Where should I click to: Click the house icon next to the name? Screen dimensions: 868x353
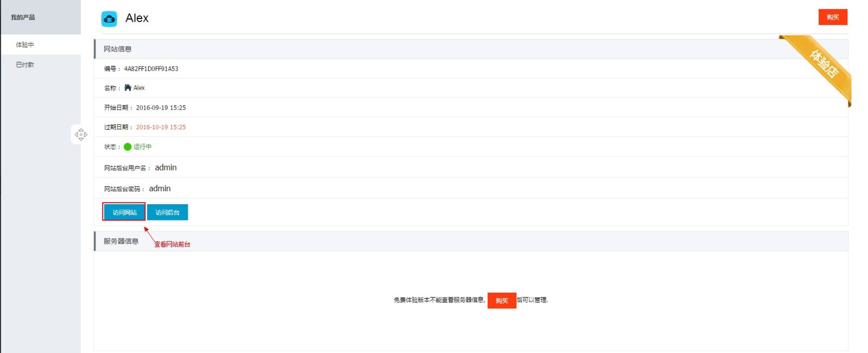[127, 87]
